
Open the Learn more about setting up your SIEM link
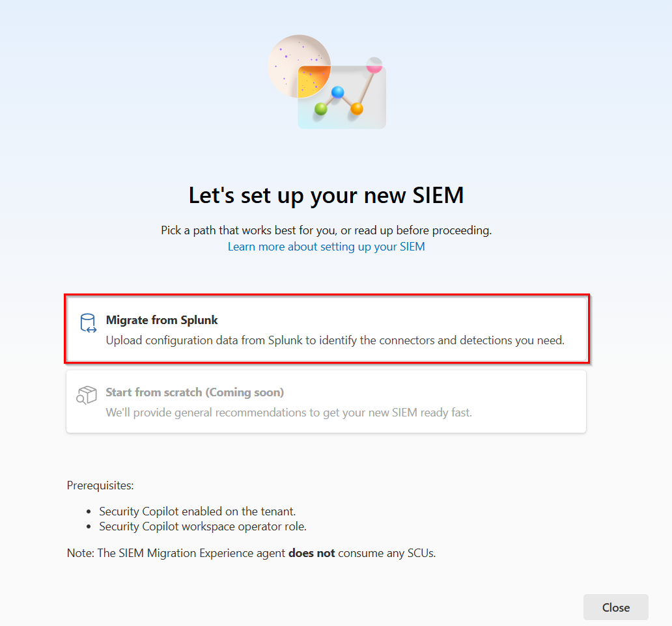click(x=326, y=247)
